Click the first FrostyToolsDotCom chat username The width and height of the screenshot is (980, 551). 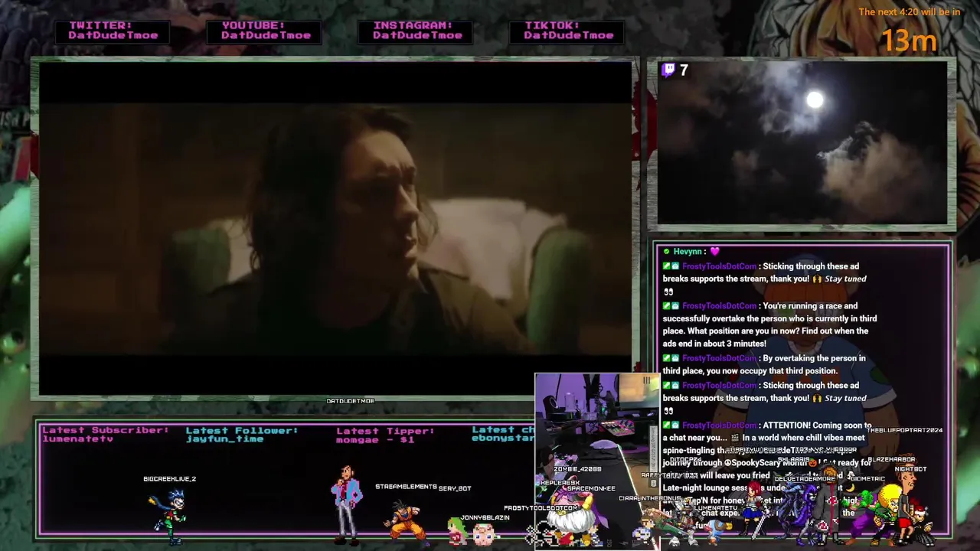(x=719, y=266)
